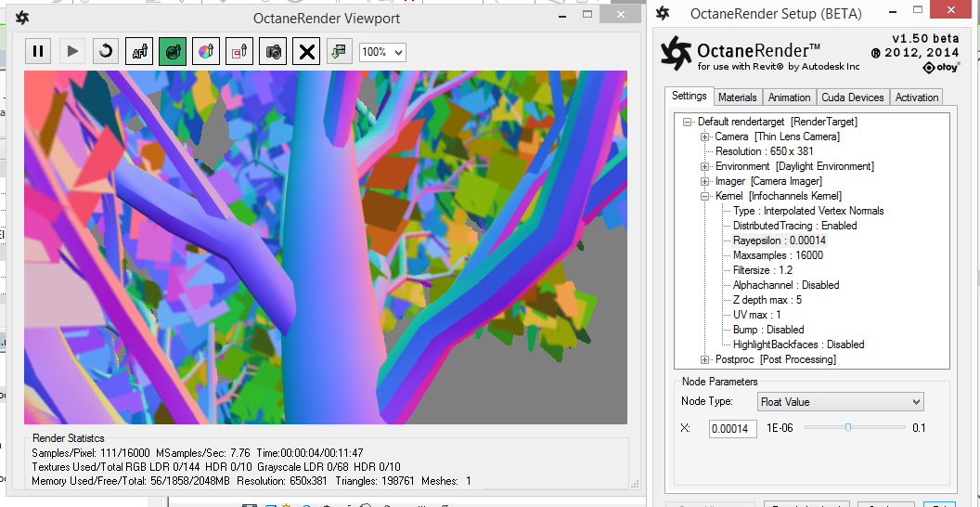The image size is (980, 507).
Task: Select Resolution : 650 x 381 row
Action: click(764, 151)
